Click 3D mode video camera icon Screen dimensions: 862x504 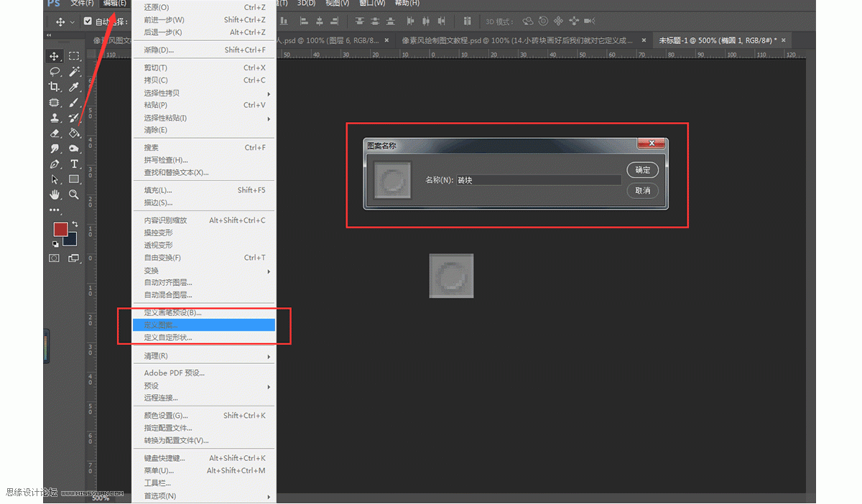590,22
